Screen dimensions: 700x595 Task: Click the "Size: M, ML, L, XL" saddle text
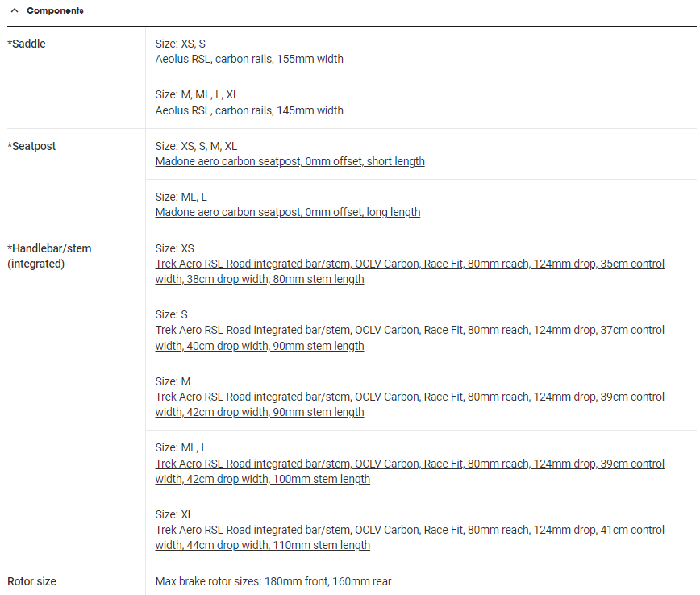[197, 94]
